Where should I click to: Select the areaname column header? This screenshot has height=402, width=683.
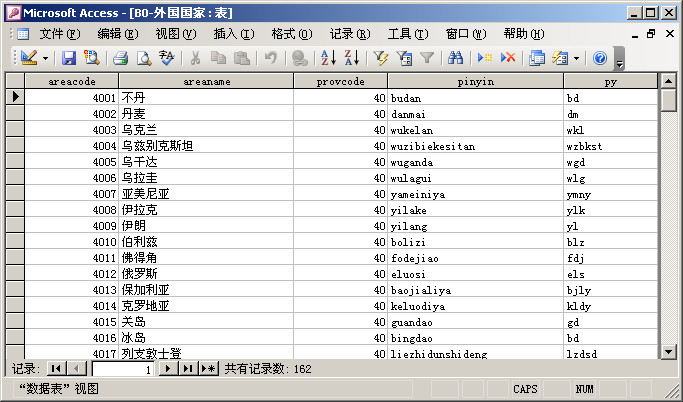(206, 81)
